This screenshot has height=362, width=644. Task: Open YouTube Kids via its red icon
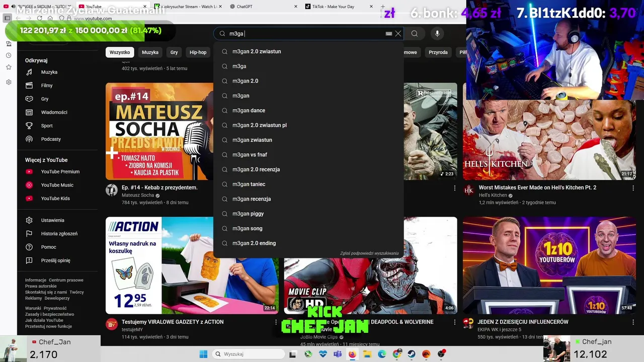coord(29,199)
